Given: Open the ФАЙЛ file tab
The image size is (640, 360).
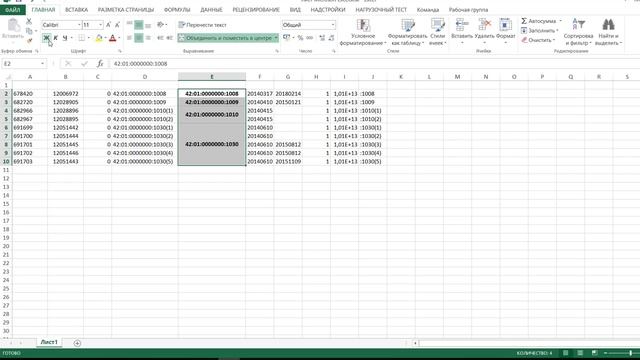Looking at the screenshot, I should (13, 9).
